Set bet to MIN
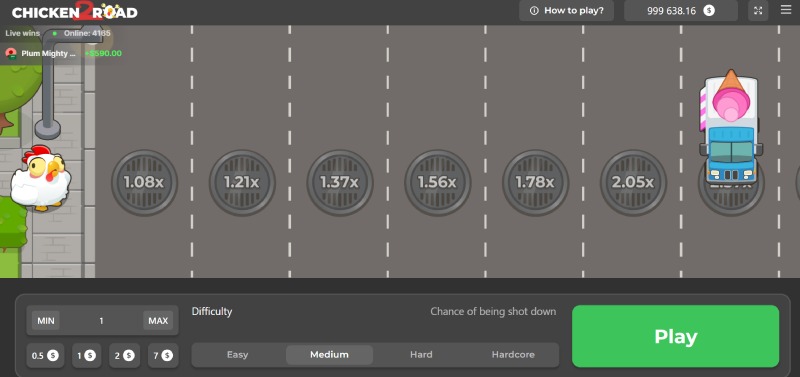Screen dimensions: 800x377 pos(46,321)
